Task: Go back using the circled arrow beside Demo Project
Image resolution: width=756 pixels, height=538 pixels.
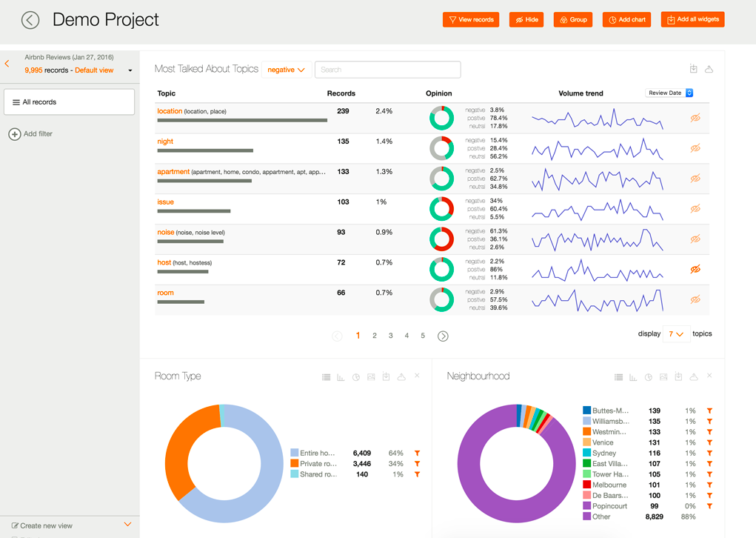Action: point(30,20)
